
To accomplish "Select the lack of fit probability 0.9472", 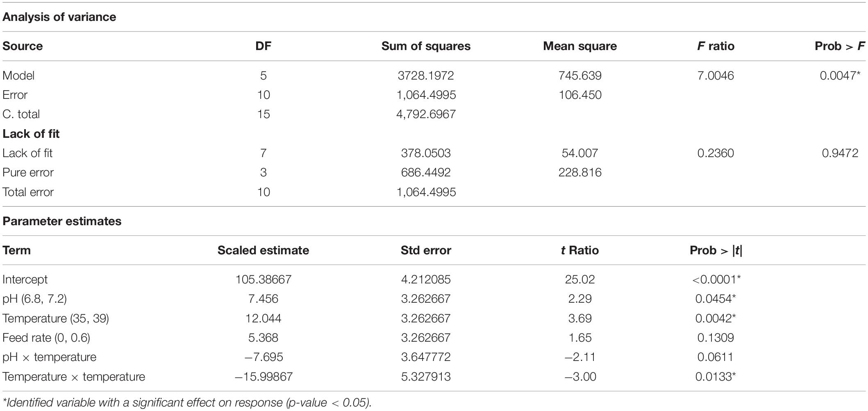I will click(840, 153).
